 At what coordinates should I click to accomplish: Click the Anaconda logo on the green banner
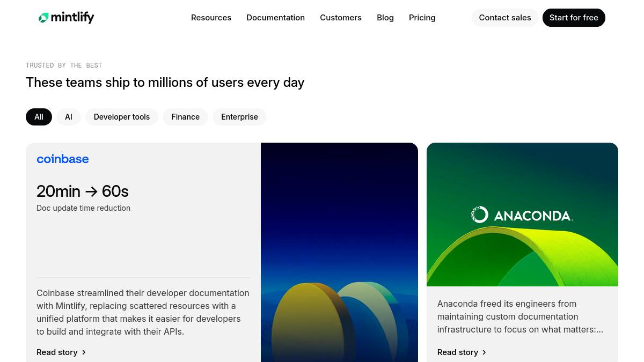[x=522, y=215]
